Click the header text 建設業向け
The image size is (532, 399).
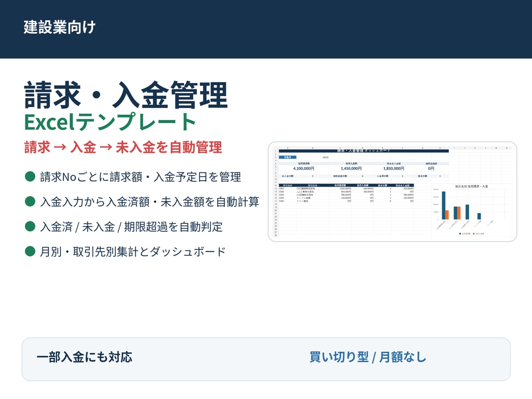[x=59, y=27]
